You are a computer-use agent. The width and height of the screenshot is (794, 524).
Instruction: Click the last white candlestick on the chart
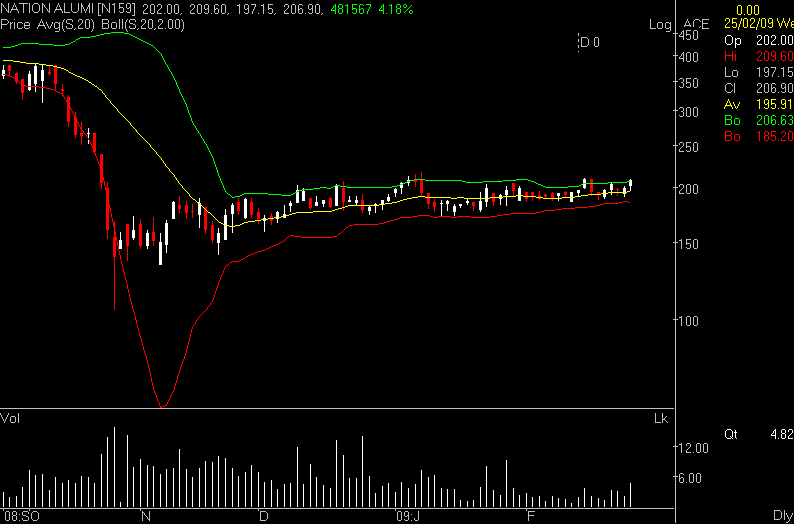630,184
